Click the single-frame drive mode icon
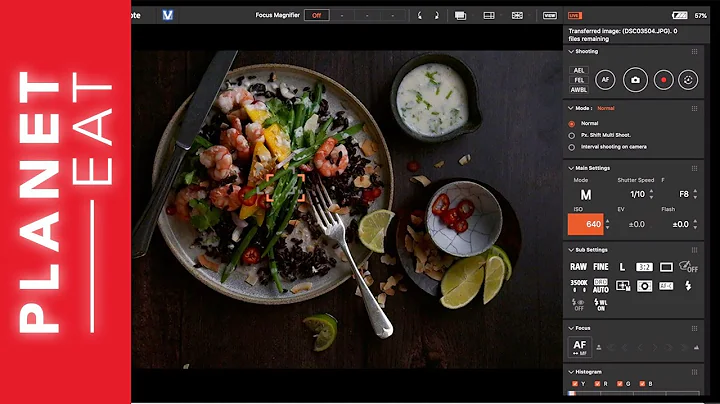The height and width of the screenshot is (404, 720). [x=666, y=267]
